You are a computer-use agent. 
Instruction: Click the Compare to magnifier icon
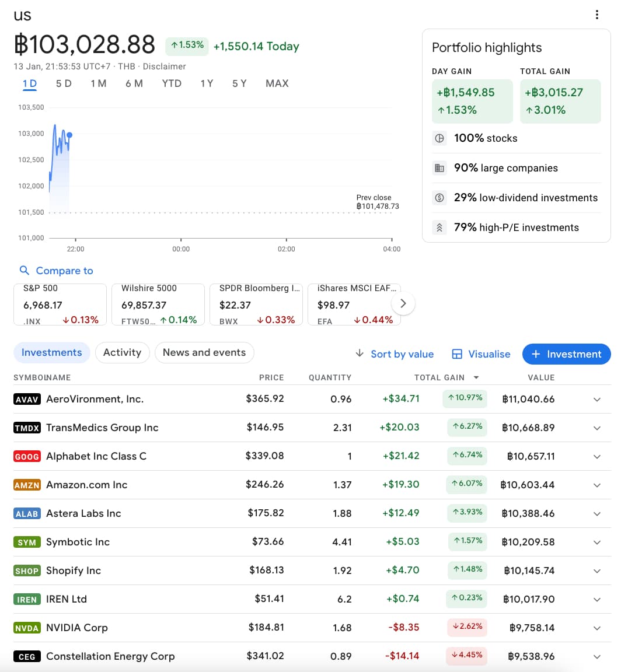point(24,271)
